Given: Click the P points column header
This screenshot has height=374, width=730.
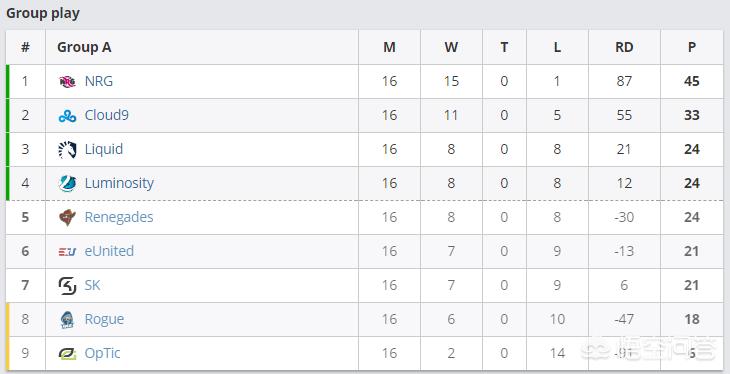Looking at the screenshot, I should click(692, 47).
